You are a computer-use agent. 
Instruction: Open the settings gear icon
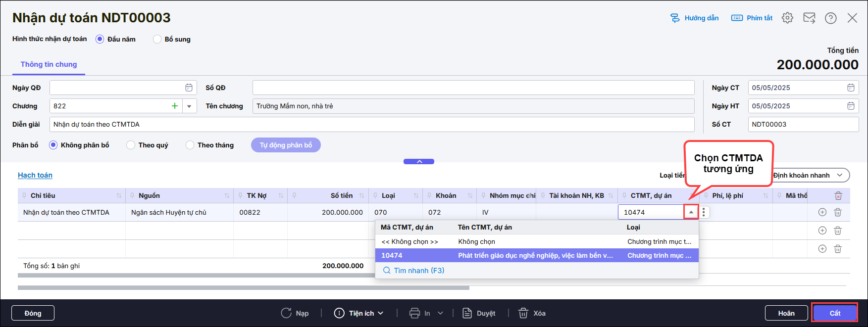(787, 18)
